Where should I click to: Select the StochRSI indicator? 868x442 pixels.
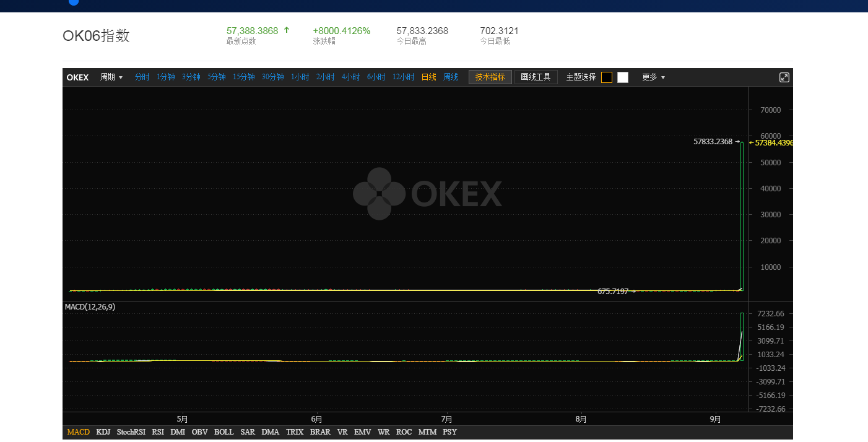131,432
